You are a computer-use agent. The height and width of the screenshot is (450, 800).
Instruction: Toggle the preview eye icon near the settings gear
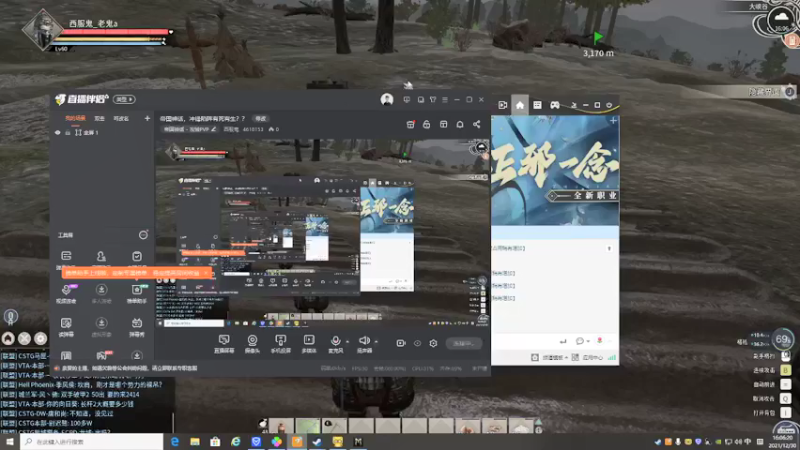click(x=417, y=343)
